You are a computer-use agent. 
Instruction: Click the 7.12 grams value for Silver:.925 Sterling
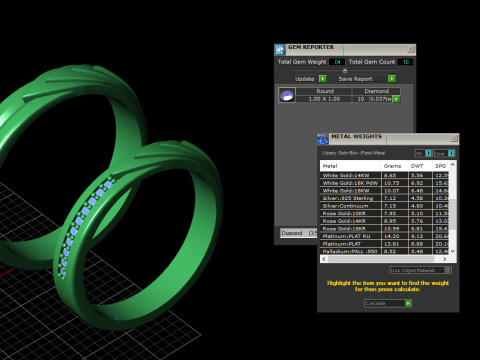pyautogui.click(x=394, y=198)
